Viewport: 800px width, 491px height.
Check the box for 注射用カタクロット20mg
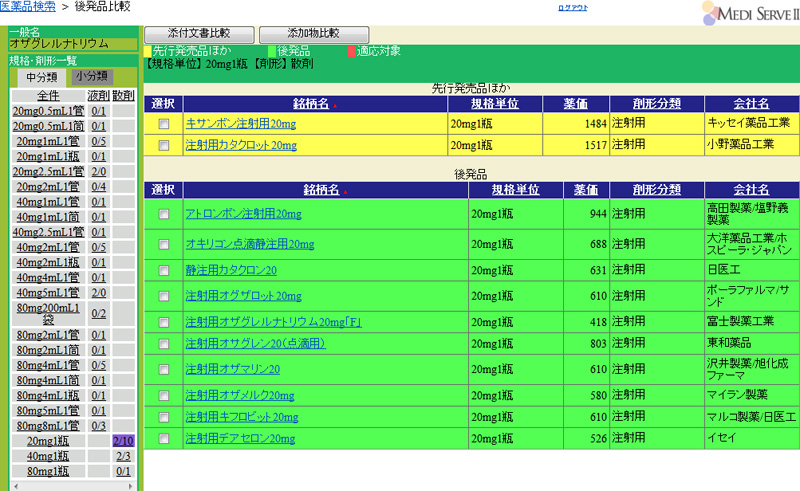164,145
